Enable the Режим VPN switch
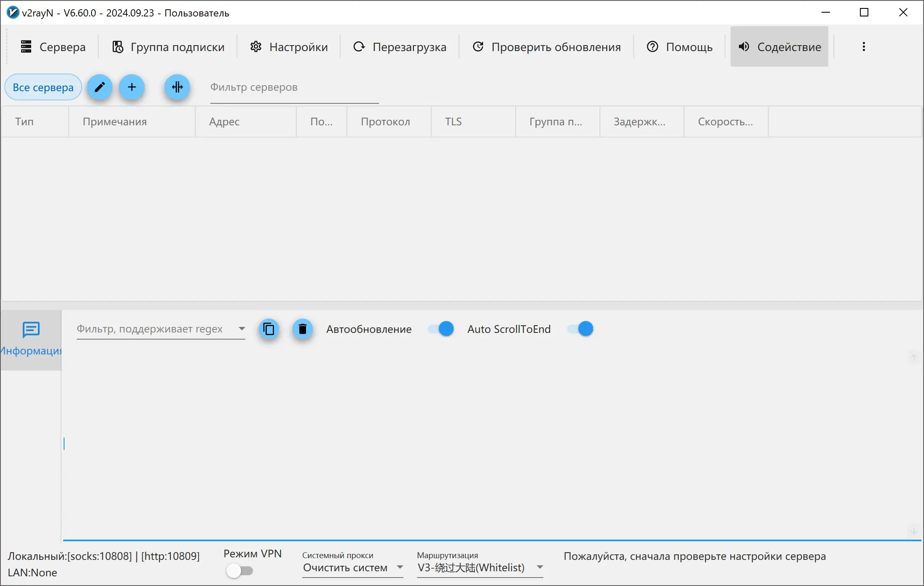Image resolution: width=924 pixels, height=586 pixels. click(x=239, y=571)
